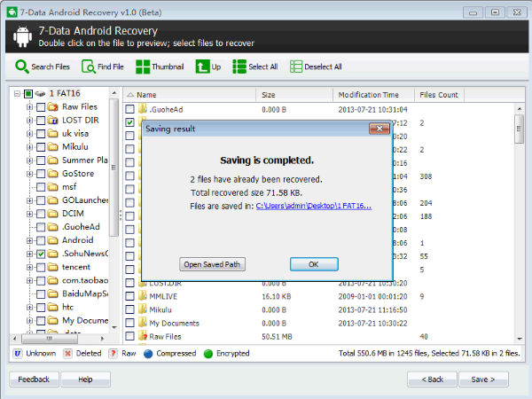This screenshot has height=399, width=532.
Task: Check the uk visa tree checkbox
Action: coord(41,134)
